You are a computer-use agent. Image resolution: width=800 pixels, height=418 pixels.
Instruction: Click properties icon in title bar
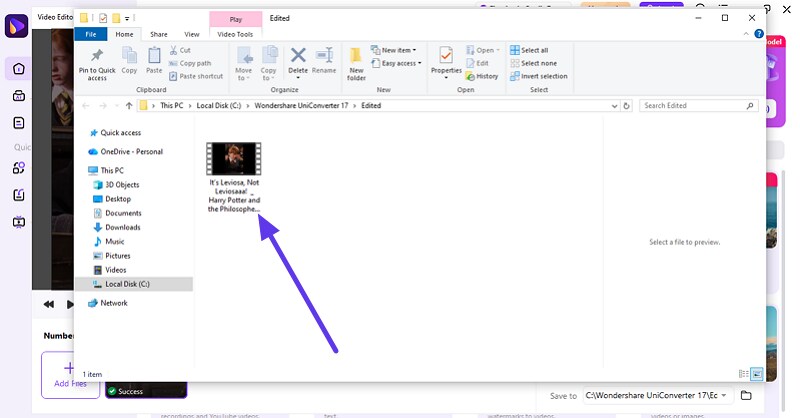[103, 18]
